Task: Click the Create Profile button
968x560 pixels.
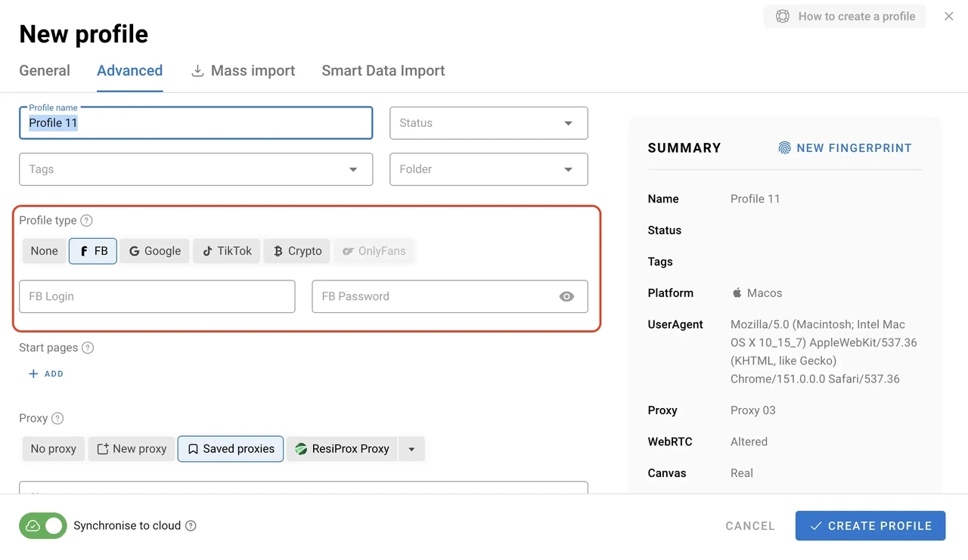Action: (870, 525)
